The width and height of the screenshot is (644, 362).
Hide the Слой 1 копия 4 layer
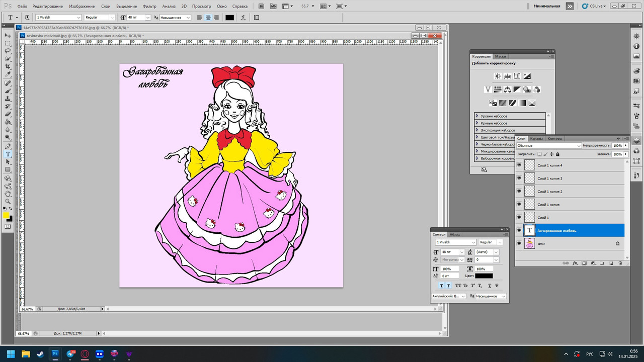[x=519, y=164]
